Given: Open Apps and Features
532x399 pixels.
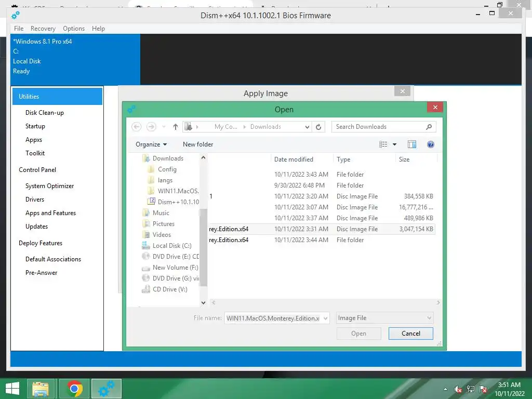Looking at the screenshot, I should [50, 213].
